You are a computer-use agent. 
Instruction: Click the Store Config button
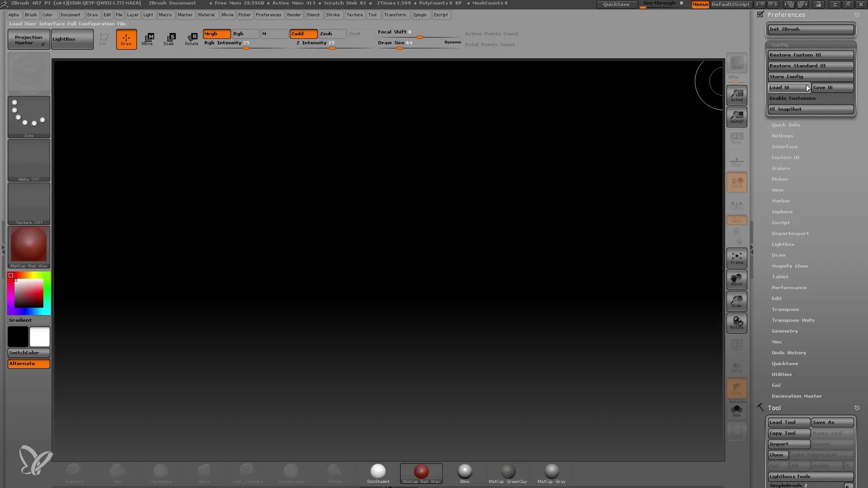[810, 76]
